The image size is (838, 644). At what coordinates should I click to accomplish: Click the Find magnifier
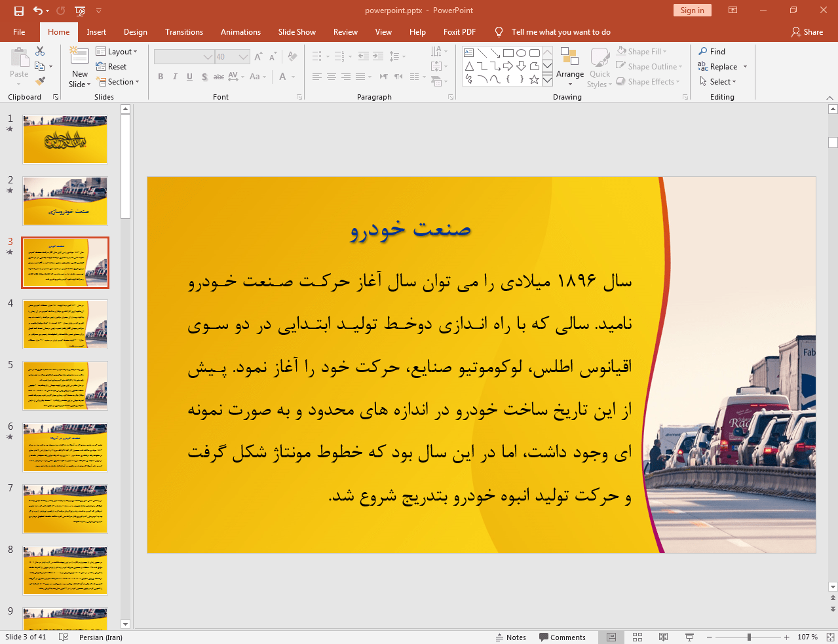712,51
